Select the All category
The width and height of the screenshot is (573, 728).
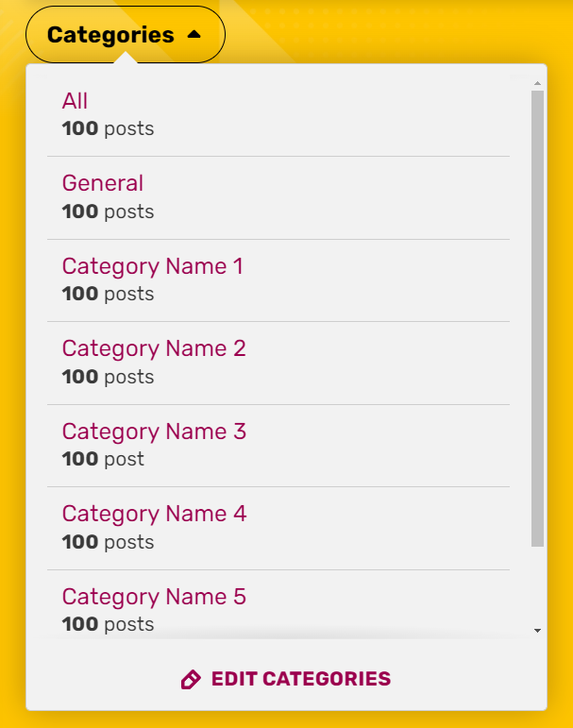[x=76, y=101]
